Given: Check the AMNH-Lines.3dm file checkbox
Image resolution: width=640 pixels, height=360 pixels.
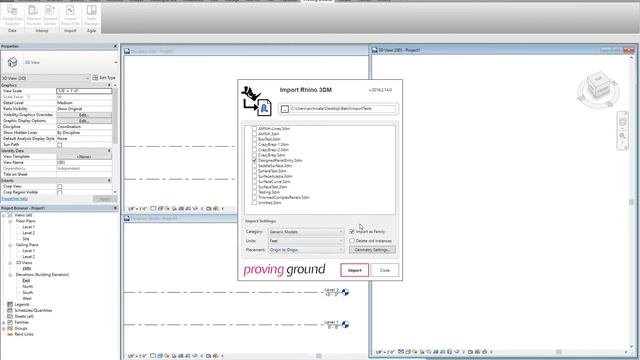Looking at the screenshot, I should [x=254, y=129].
